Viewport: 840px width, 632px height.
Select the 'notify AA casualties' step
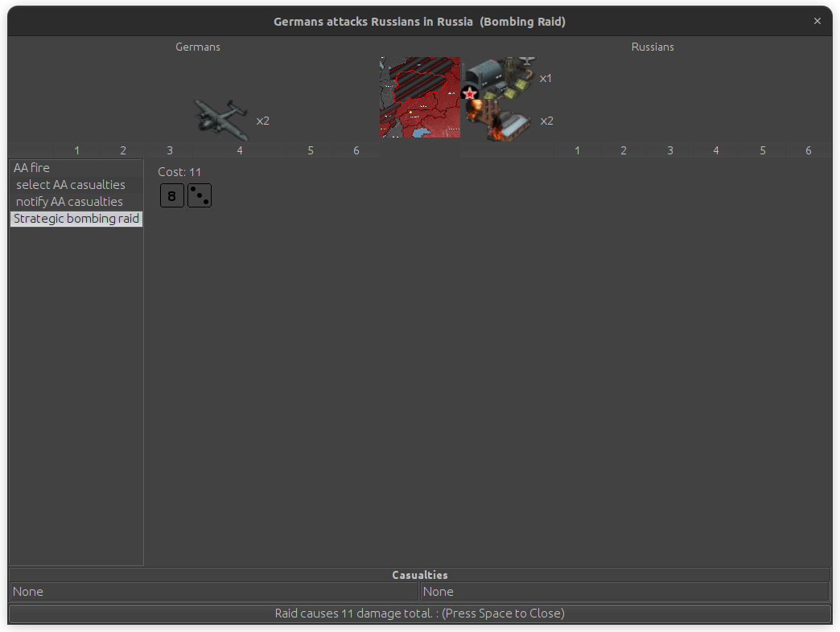click(76, 202)
